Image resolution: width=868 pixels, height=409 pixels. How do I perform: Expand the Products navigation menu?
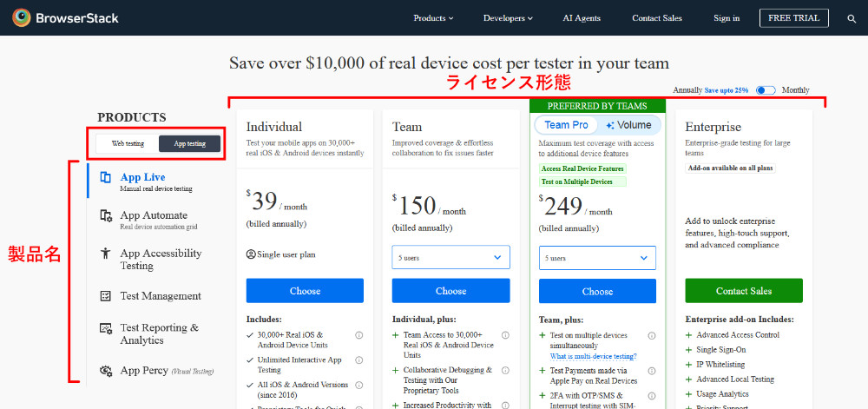pos(433,18)
